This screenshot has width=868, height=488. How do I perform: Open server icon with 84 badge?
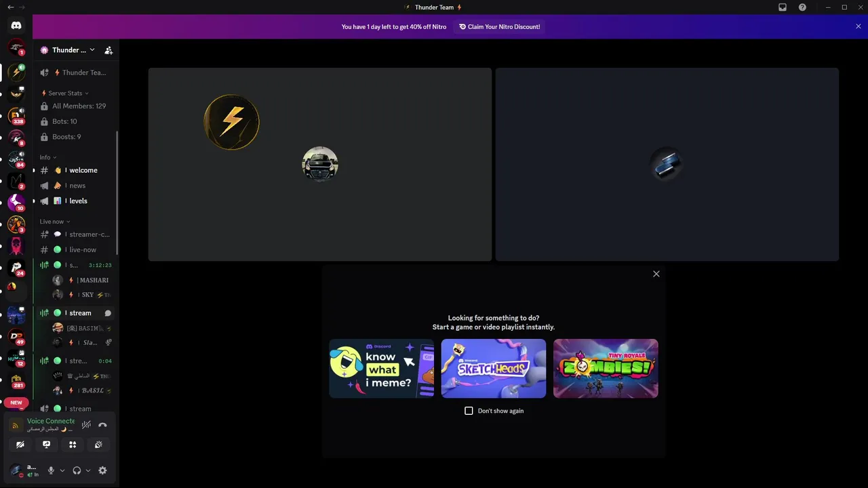tap(16, 159)
